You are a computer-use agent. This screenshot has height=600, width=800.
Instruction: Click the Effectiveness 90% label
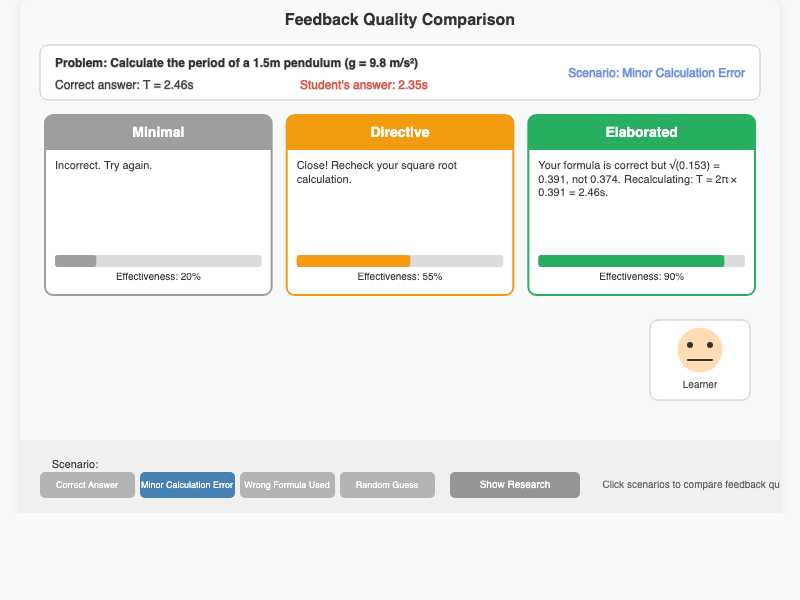point(641,276)
